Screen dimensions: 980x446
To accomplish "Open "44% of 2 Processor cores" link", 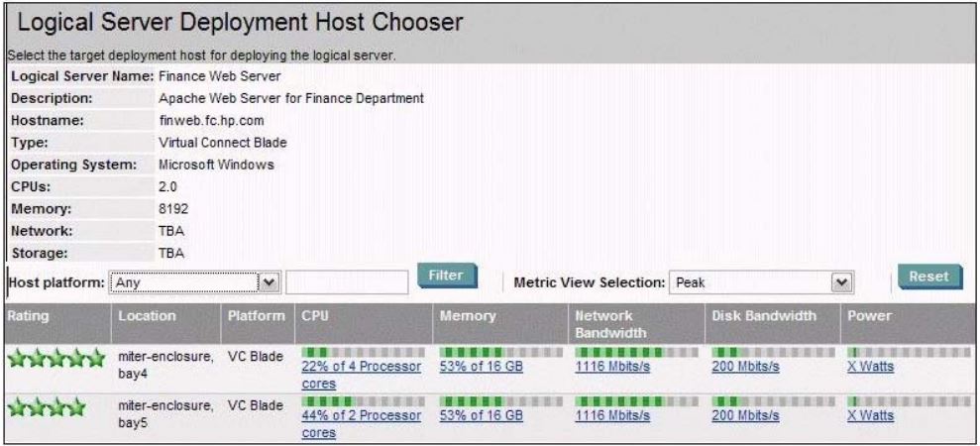I will [362, 424].
